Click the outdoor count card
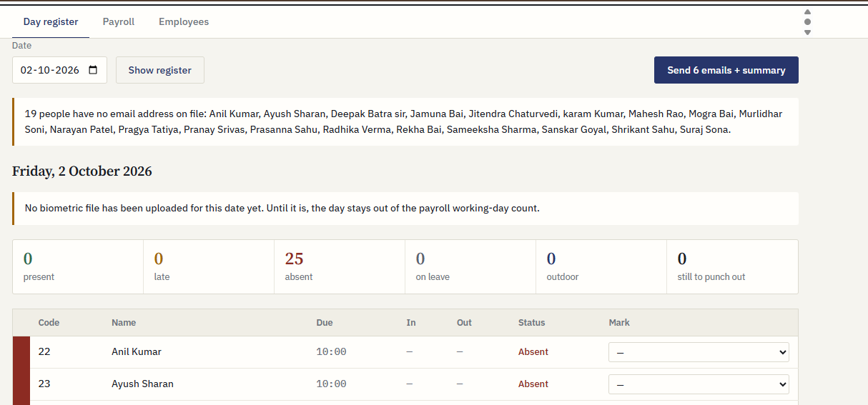This screenshot has width=868, height=405. [601, 266]
